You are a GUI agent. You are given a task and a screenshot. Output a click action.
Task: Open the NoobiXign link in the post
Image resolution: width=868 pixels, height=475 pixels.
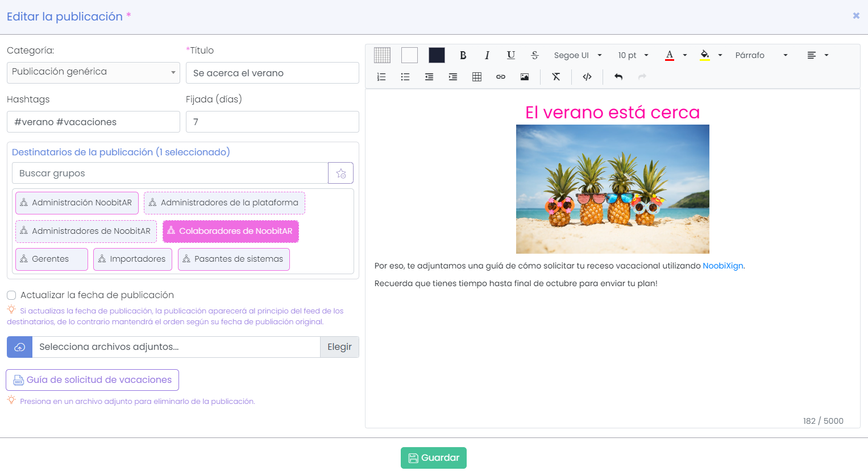point(723,265)
